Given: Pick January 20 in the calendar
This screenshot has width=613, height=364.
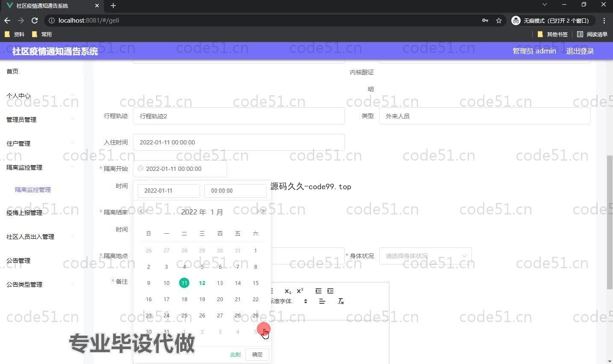Looking at the screenshot, I should pos(220,299).
